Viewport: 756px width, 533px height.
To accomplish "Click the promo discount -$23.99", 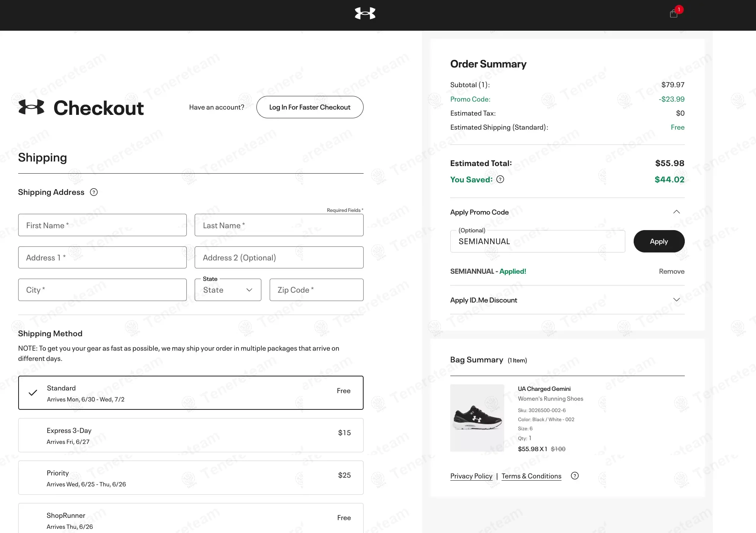I will 672,99.
